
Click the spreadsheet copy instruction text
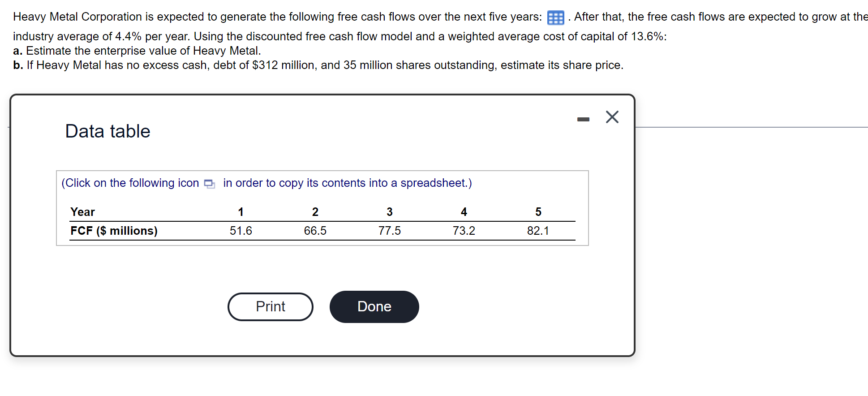coord(347,183)
